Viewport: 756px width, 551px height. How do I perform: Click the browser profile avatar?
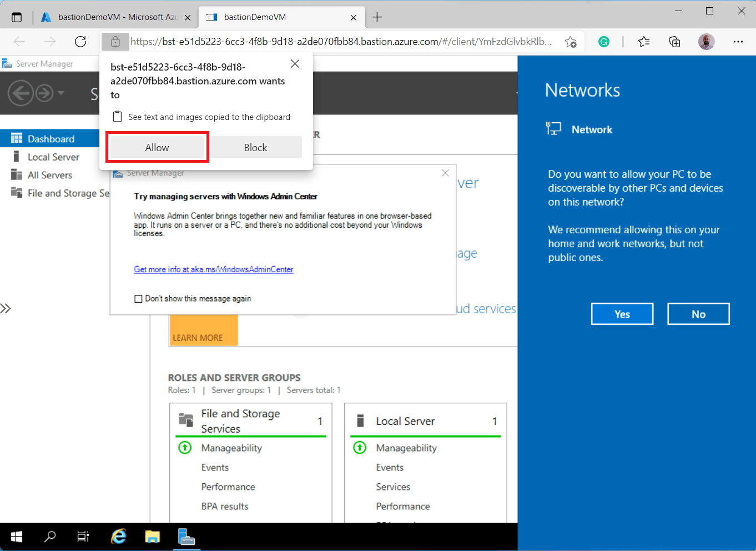pyautogui.click(x=706, y=42)
